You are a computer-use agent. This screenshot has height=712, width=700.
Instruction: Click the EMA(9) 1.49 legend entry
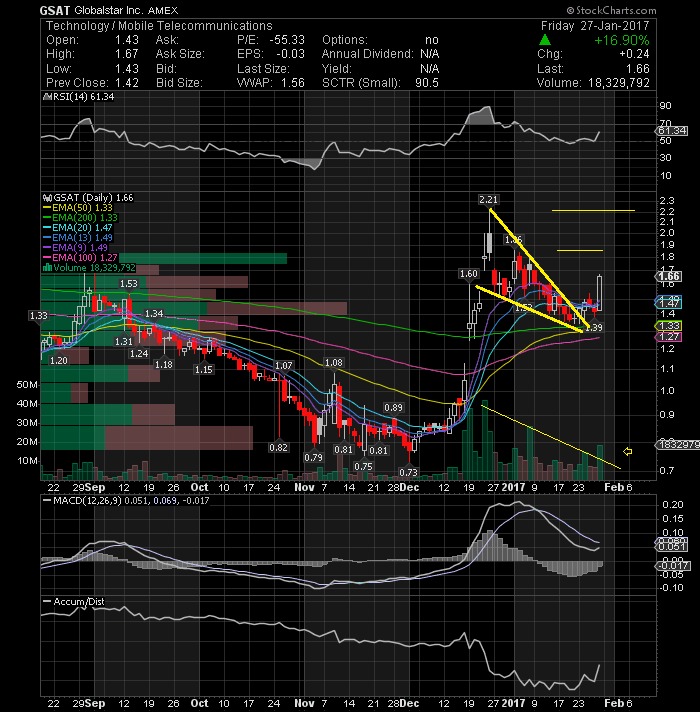point(75,247)
